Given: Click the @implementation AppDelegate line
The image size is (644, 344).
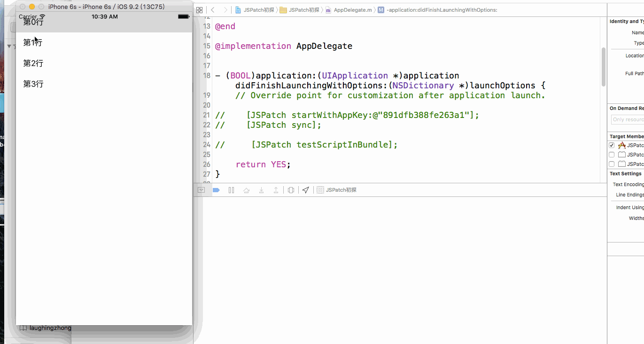Looking at the screenshot, I should (284, 46).
